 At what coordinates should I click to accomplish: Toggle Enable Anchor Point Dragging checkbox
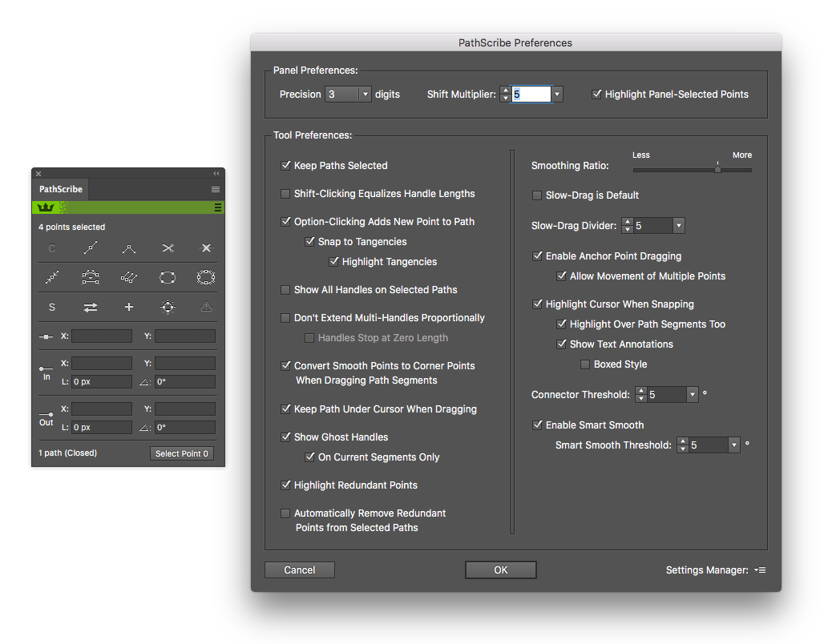tap(537, 256)
